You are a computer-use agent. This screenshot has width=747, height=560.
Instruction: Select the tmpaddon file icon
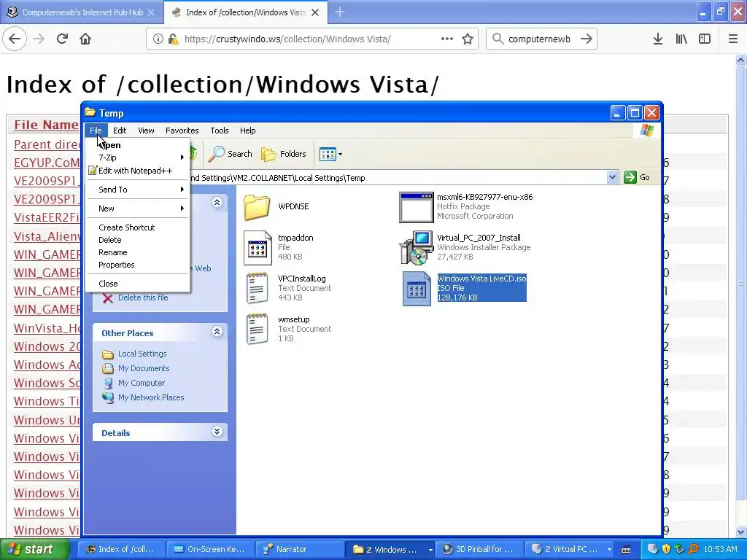click(258, 248)
